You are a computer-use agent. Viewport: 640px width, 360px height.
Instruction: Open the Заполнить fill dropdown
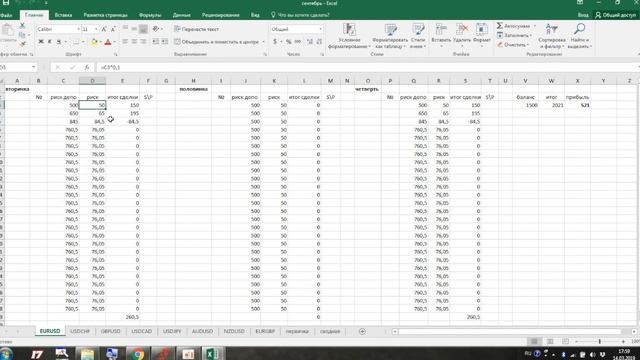tap(514, 36)
